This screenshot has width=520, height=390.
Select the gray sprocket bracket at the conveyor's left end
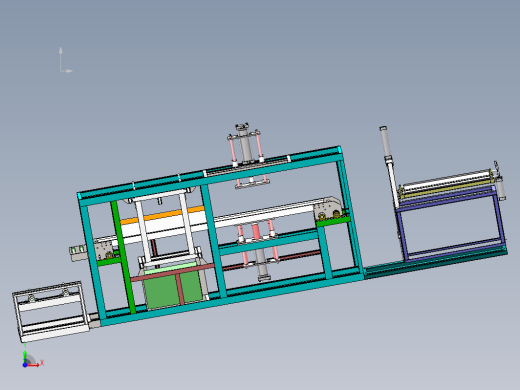point(104,250)
